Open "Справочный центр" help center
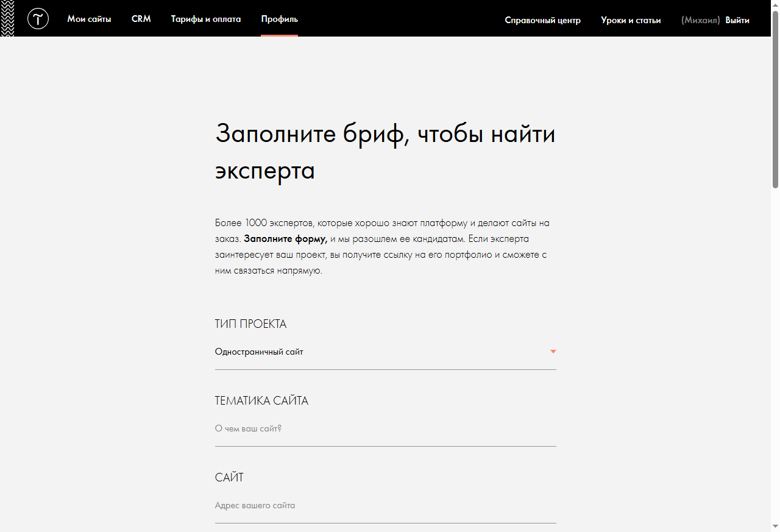The width and height of the screenshot is (780, 532). (542, 20)
